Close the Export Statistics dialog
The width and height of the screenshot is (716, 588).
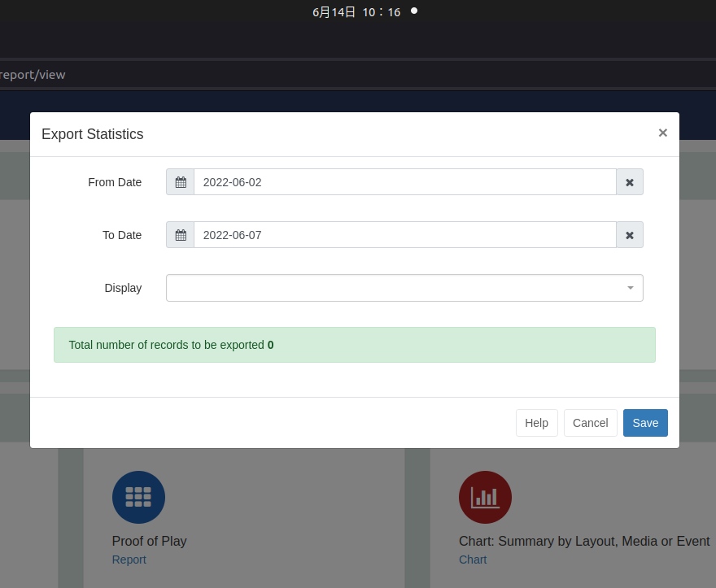662,133
